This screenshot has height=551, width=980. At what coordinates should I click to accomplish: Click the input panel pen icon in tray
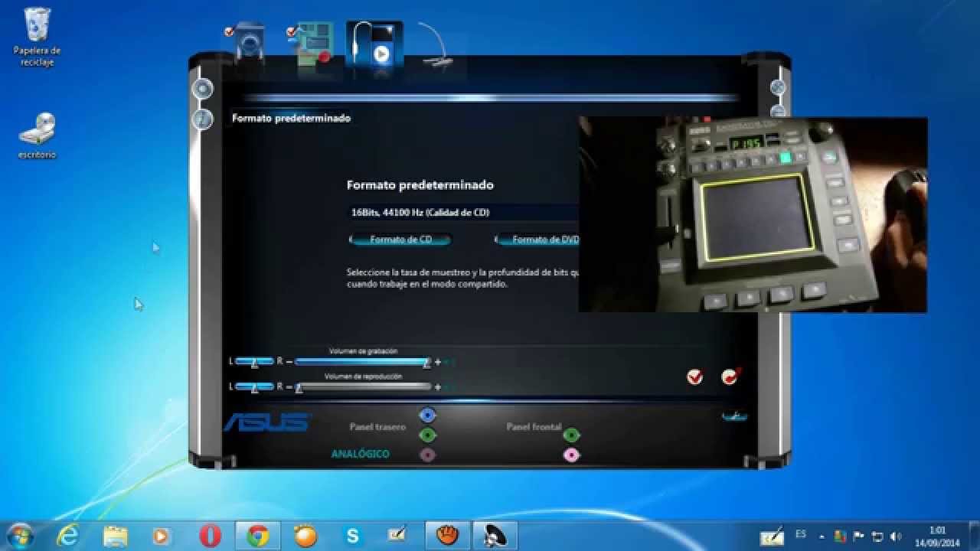pyautogui.click(x=772, y=536)
